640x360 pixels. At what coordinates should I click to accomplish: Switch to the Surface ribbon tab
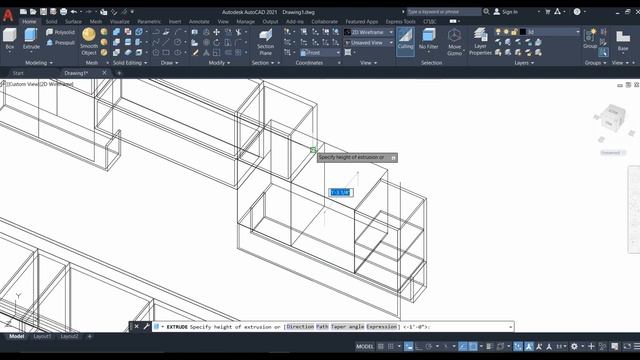click(73, 21)
